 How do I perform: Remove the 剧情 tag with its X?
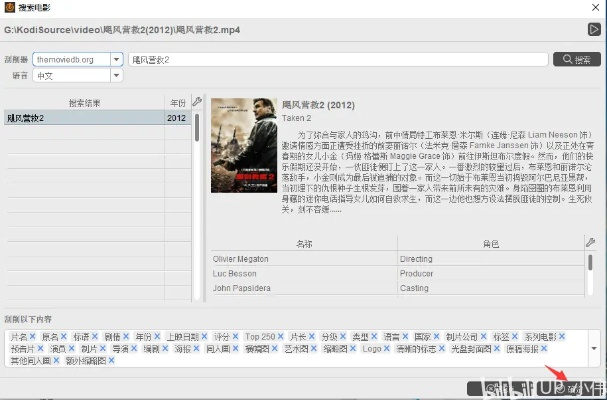(x=126, y=336)
